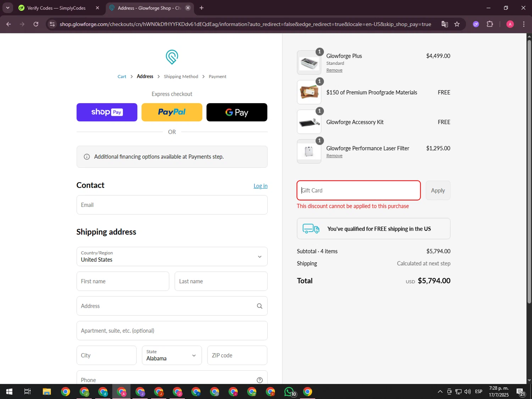Switch to the Verify Codes — SimplyCodes tab
This screenshot has height=399, width=532.
tap(57, 8)
